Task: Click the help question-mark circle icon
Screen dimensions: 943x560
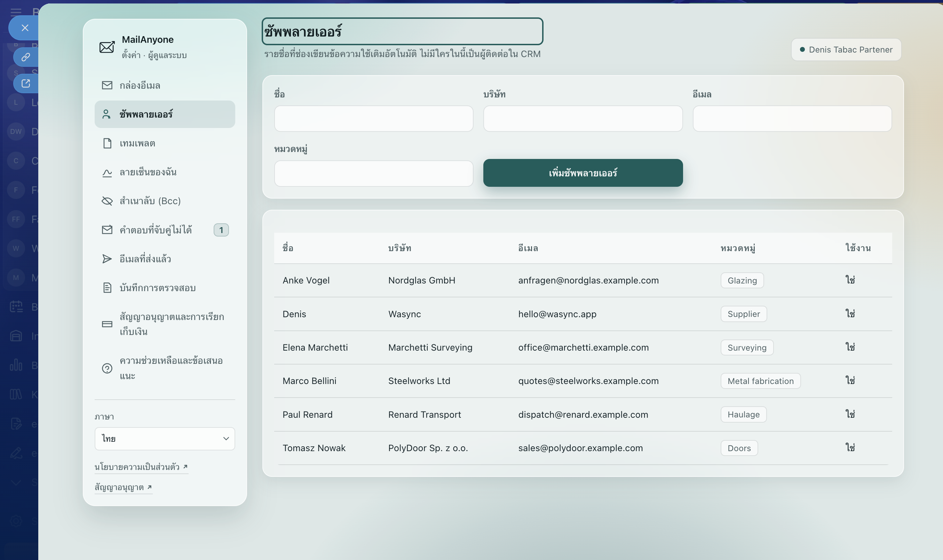Action: (x=107, y=368)
